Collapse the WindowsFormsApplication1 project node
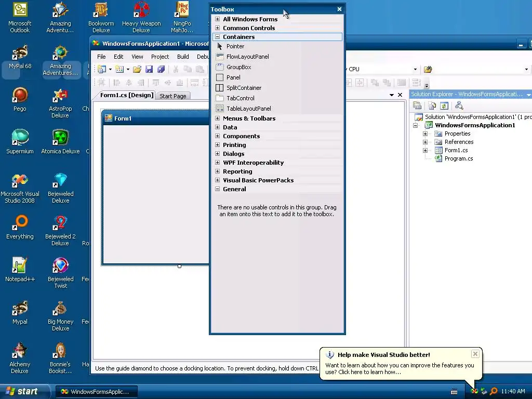The width and height of the screenshot is (532, 399). click(415, 125)
